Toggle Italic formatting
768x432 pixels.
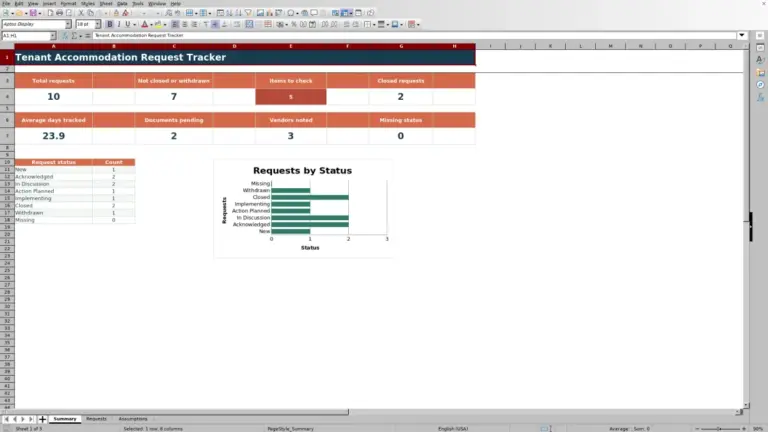pyautogui.click(x=119, y=24)
